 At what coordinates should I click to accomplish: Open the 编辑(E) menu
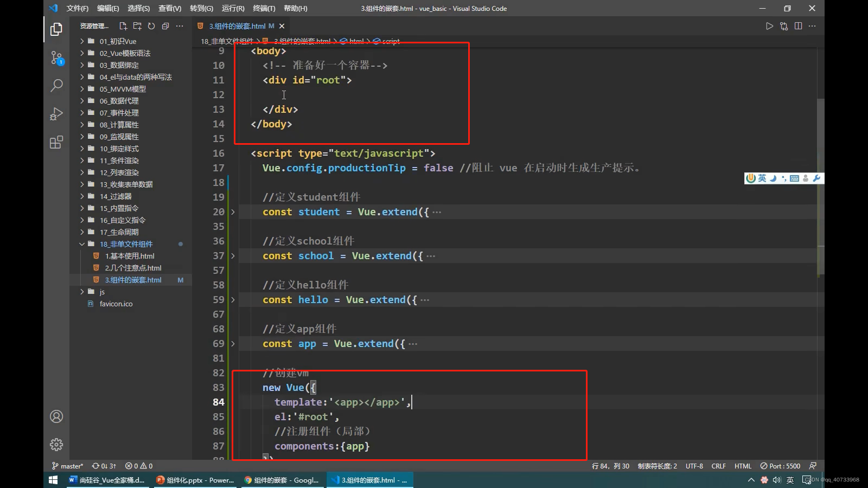point(108,8)
